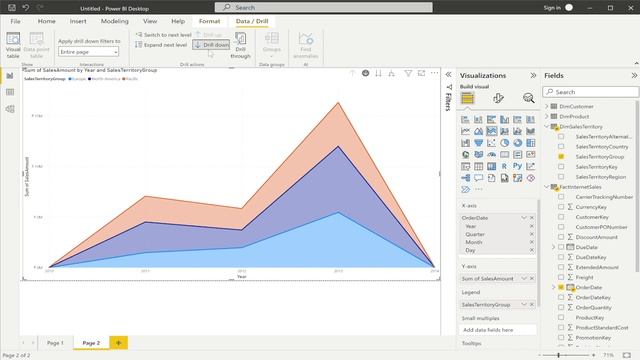640x360 pixels.
Task: Select the globe map visual icon
Action: click(x=465, y=155)
